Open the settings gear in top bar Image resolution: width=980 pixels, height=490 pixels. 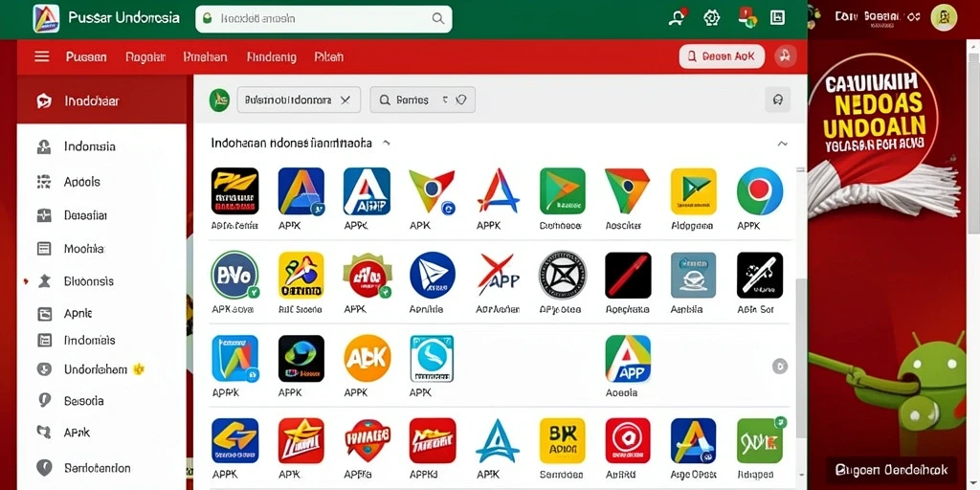click(712, 17)
